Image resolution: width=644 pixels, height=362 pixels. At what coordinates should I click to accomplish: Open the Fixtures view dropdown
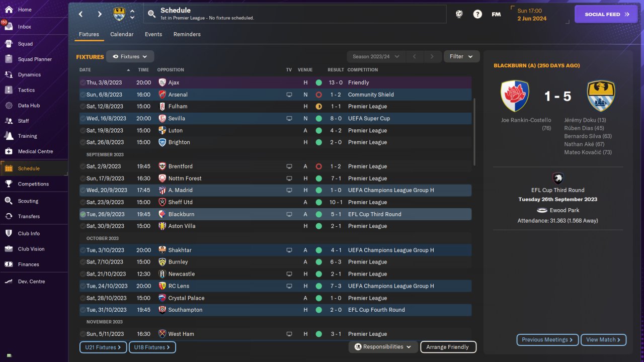(x=130, y=57)
